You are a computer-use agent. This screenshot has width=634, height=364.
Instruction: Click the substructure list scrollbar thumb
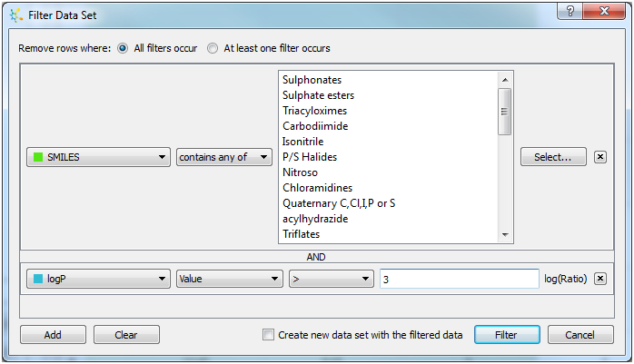506,109
